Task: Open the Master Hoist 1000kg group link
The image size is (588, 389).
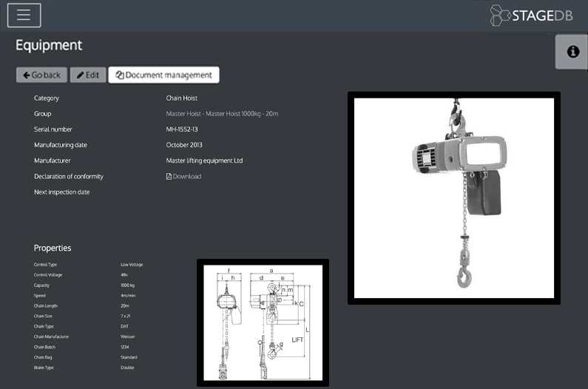Action: point(222,114)
